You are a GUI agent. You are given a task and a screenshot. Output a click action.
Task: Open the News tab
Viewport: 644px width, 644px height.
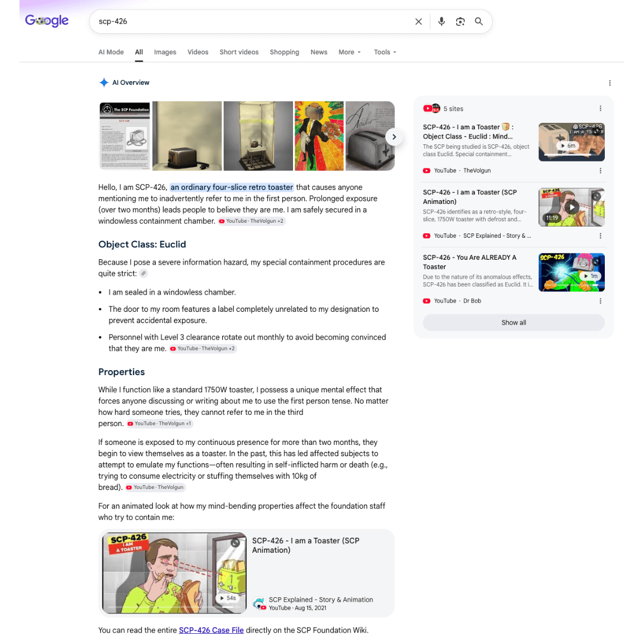[x=319, y=52]
